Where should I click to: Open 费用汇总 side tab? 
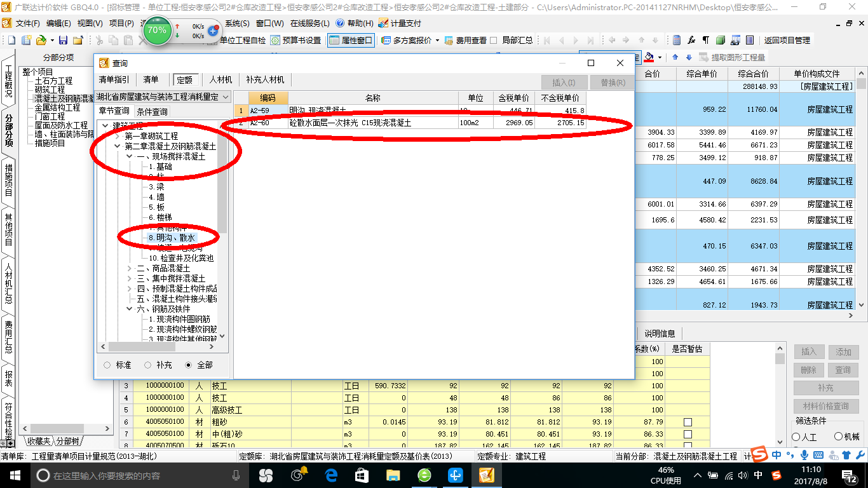coord(8,337)
